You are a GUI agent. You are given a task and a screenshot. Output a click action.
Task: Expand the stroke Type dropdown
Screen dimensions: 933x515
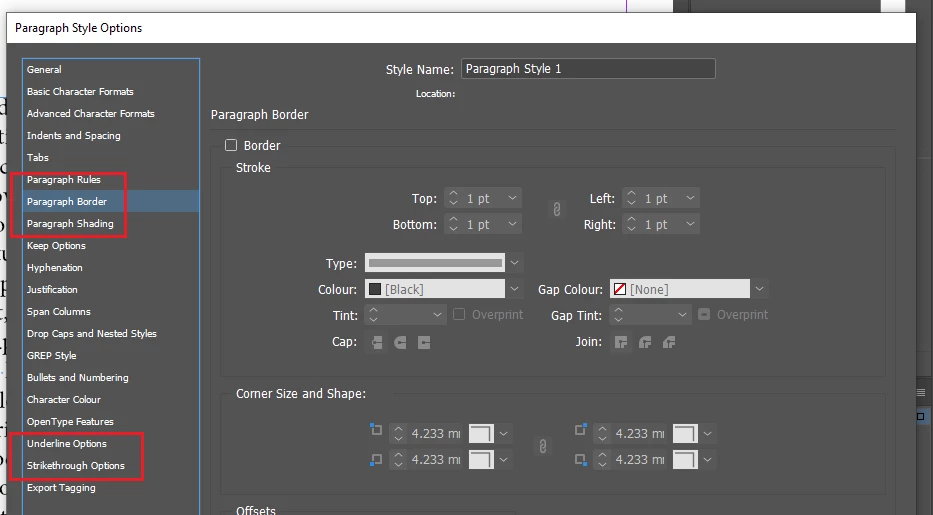pyautogui.click(x=515, y=263)
